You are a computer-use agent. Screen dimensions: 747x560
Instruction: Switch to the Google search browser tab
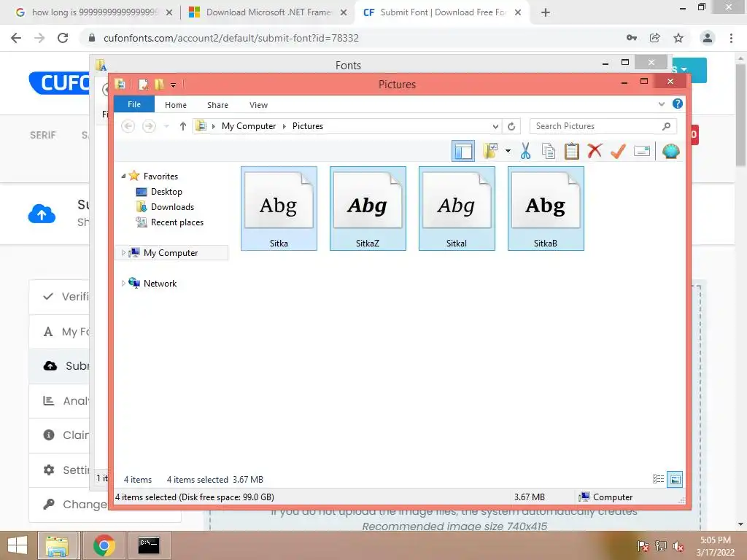click(x=94, y=12)
